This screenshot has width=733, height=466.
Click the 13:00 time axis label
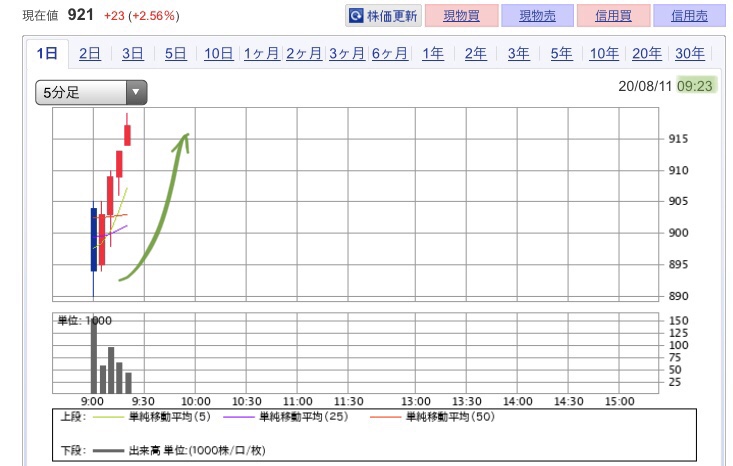point(416,401)
